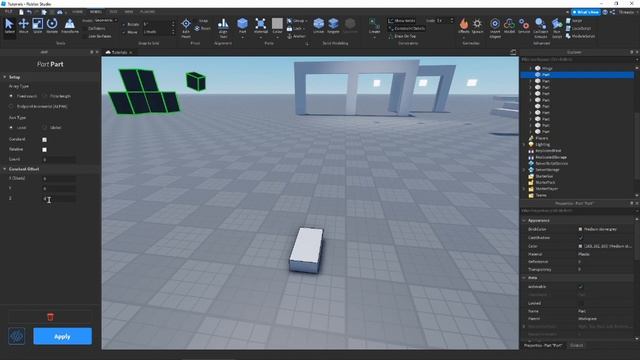Image resolution: width=640 pixels, height=360 pixels.
Task: Click Draw On Top option
Action: 402,36
